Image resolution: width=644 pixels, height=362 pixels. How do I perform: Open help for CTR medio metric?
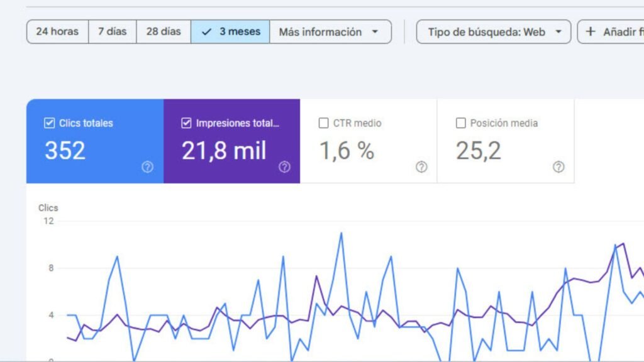point(420,167)
